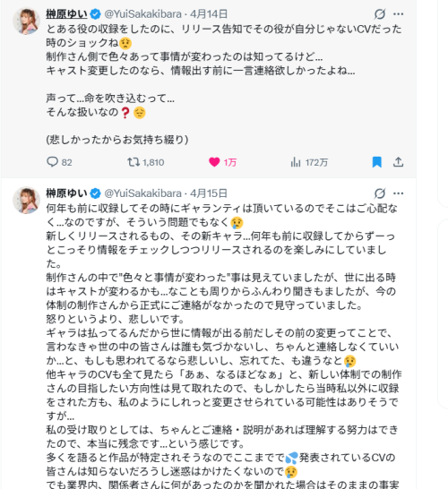Click verified badge on the first post
The height and width of the screenshot is (489, 448).
(x=96, y=14)
